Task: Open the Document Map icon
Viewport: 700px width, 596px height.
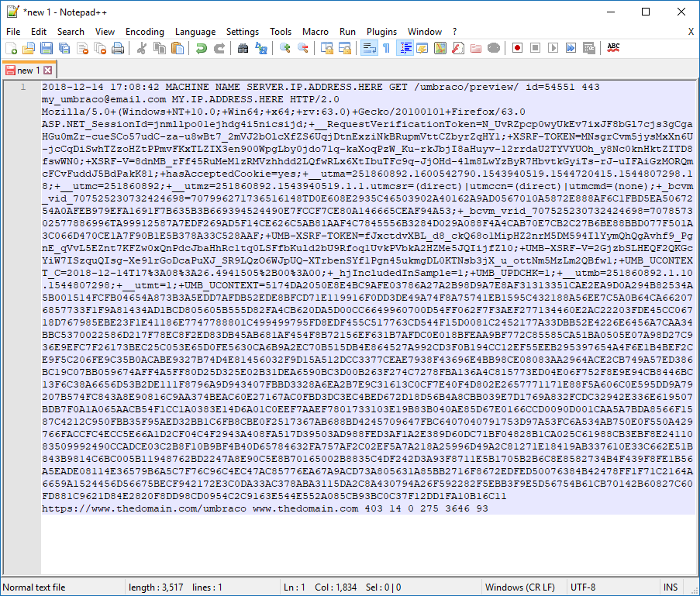Action: tap(440, 48)
